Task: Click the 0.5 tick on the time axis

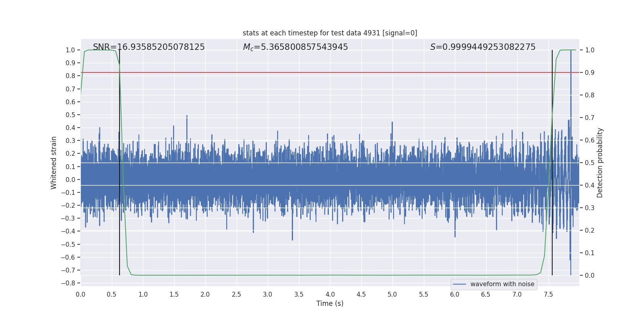Action: point(111,294)
